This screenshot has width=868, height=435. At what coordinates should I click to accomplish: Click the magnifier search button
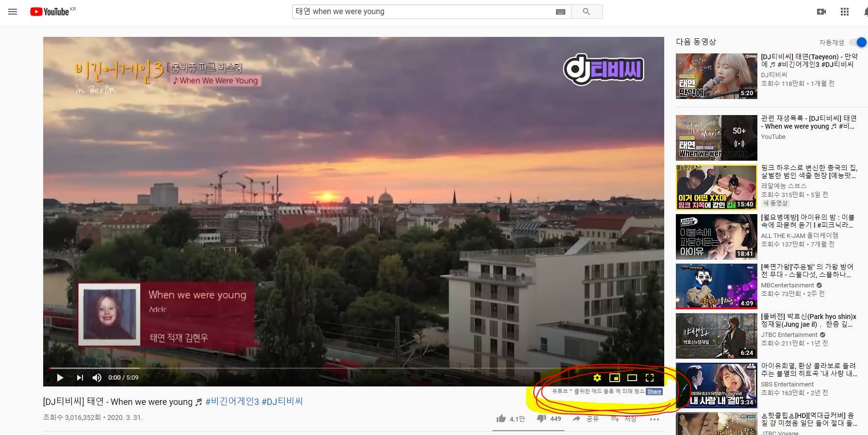(x=587, y=12)
